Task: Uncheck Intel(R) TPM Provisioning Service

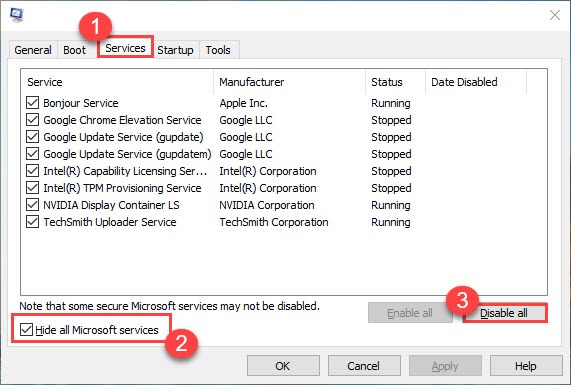Action: tap(32, 188)
